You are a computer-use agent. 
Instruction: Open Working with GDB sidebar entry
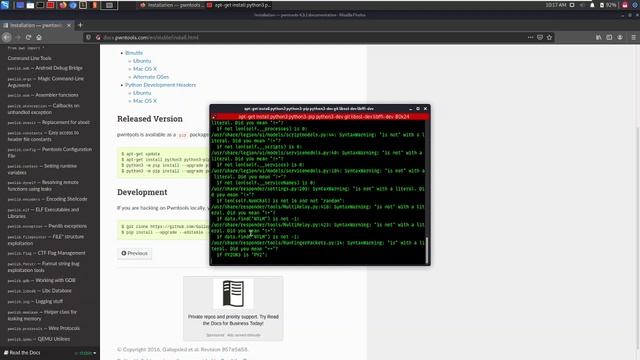pos(41,280)
